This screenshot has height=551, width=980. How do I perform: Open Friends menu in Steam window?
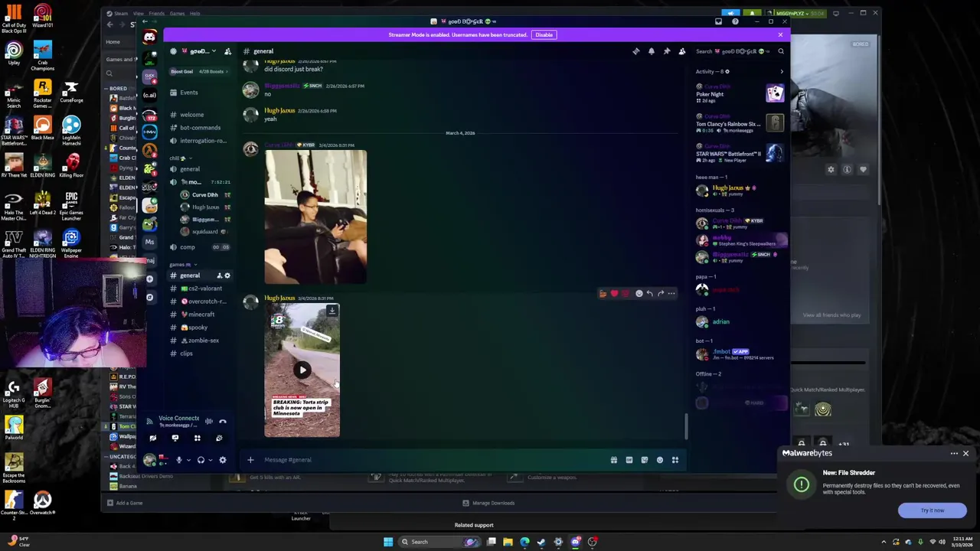[157, 13]
